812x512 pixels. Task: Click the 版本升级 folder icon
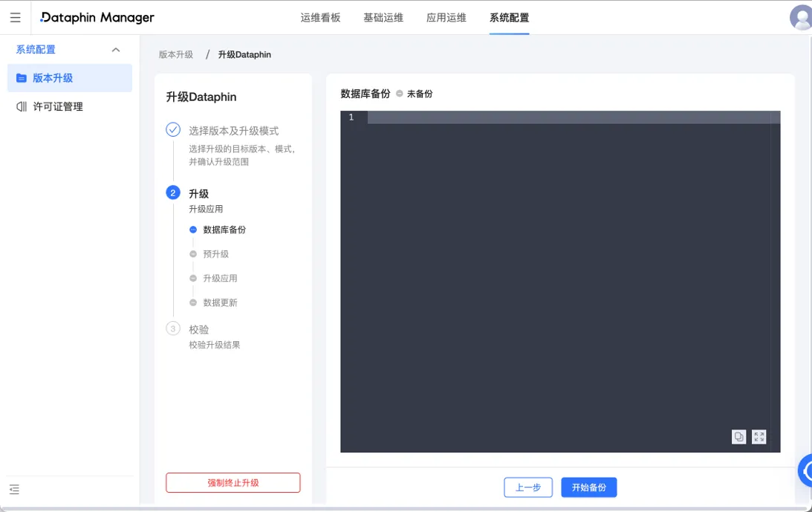[x=22, y=78]
